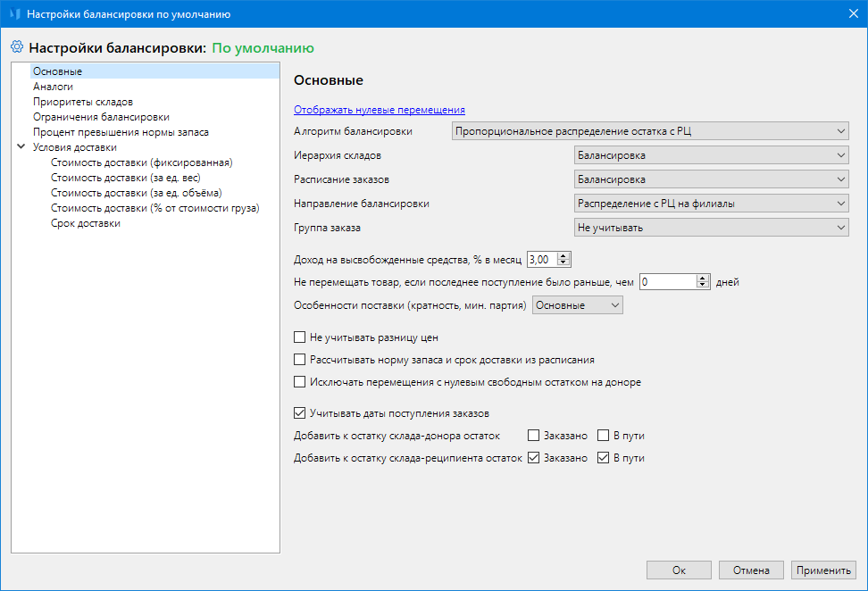This screenshot has height=591, width=868.
Task: Click the days input field for last receipt
Action: point(667,282)
